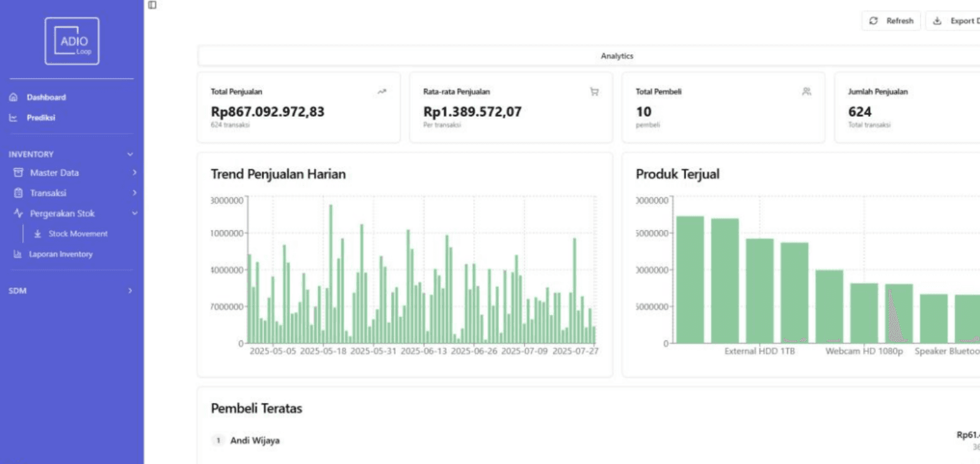980x464 pixels.
Task: Click the shopping cart icon on Rata-rata Penjualan
Action: 594,92
